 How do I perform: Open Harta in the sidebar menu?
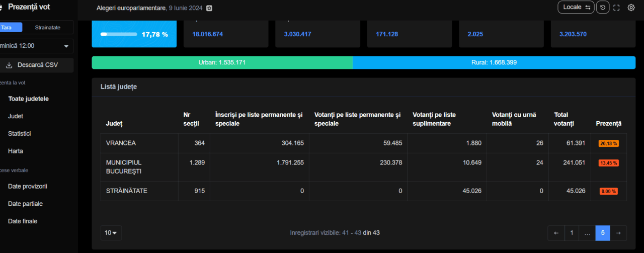[16, 151]
